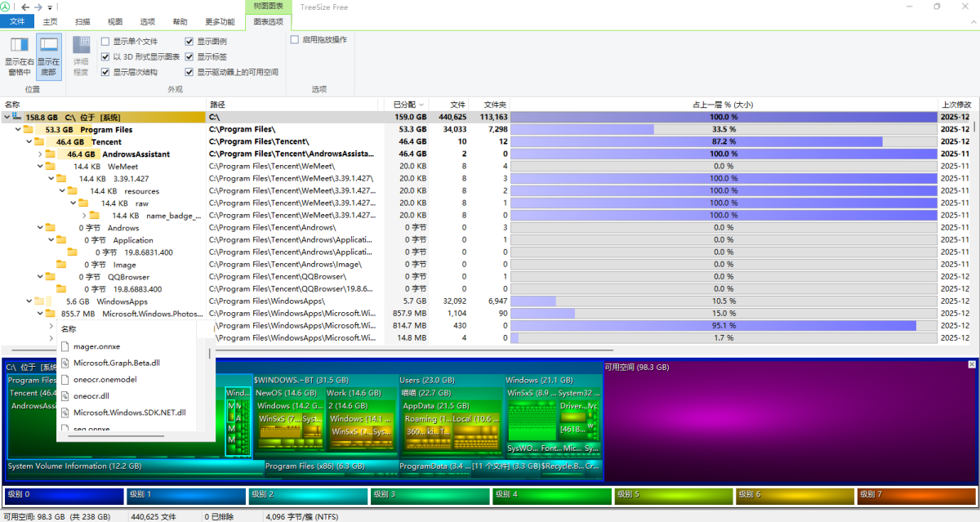Toggle 启用拖放操作 checkbox
Image resolution: width=980 pixels, height=522 pixels.
pyautogui.click(x=295, y=39)
